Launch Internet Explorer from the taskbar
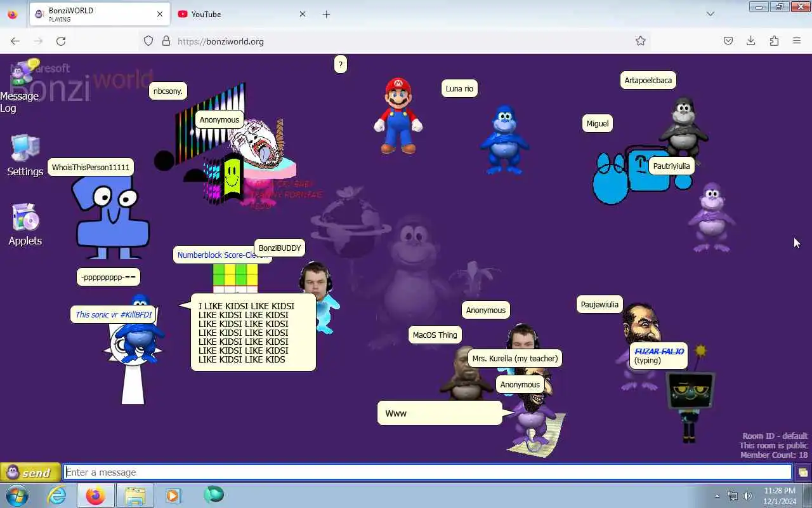Screen dimensions: 812x508 [x=57, y=495]
